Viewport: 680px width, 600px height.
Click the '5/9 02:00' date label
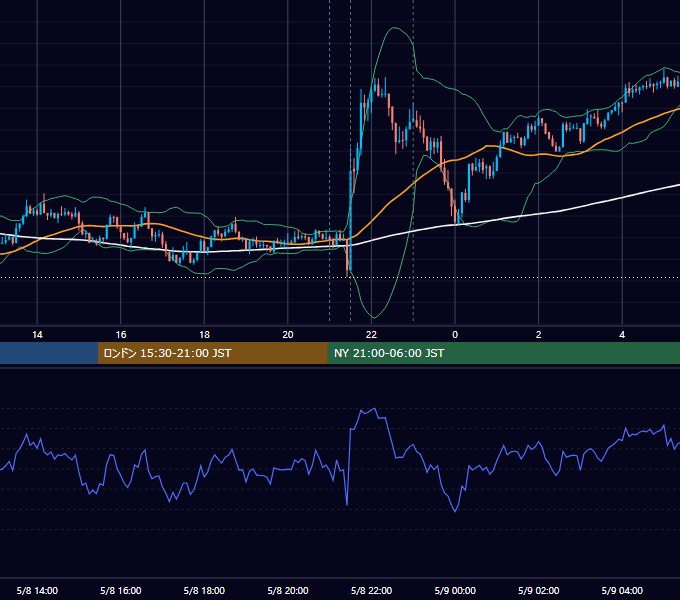[539, 590]
